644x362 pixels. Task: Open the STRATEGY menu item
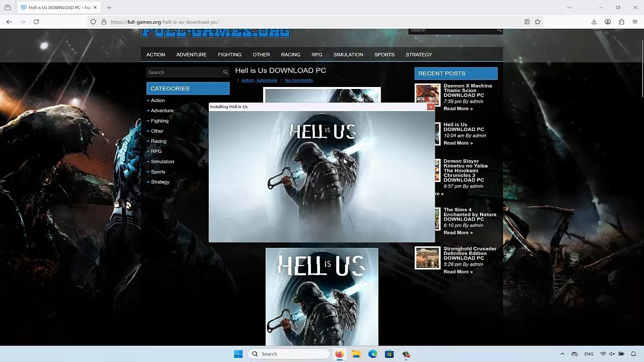tap(419, 54)
